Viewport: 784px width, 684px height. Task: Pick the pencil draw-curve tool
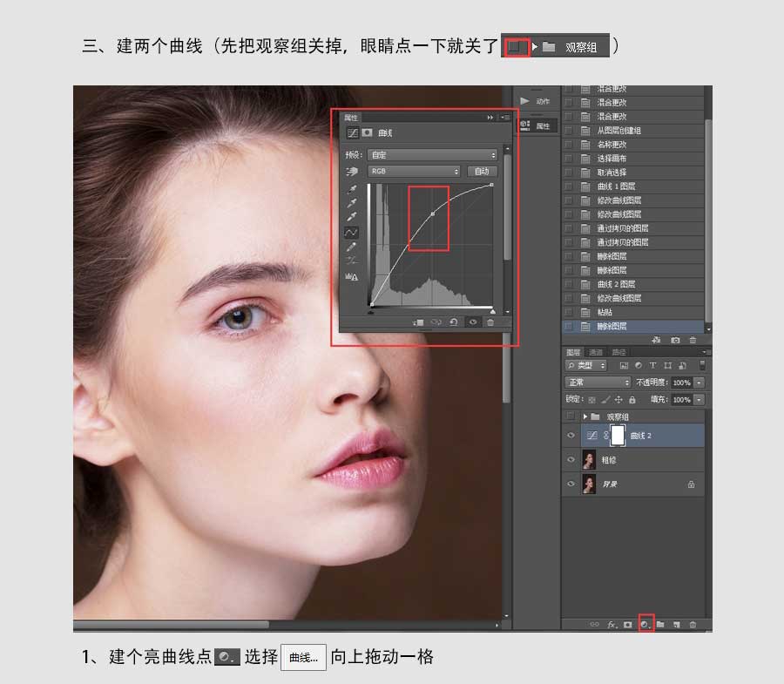pos(352,247)
